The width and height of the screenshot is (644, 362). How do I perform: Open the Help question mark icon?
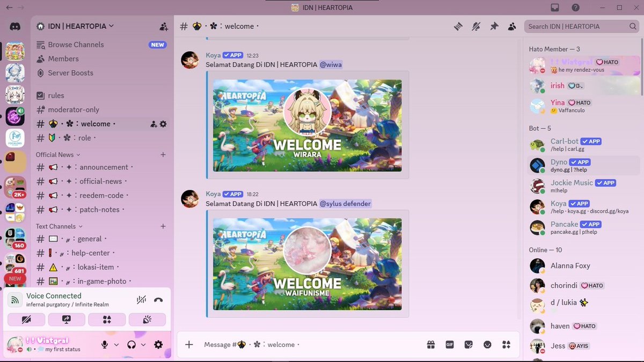[x=575, y=8]
